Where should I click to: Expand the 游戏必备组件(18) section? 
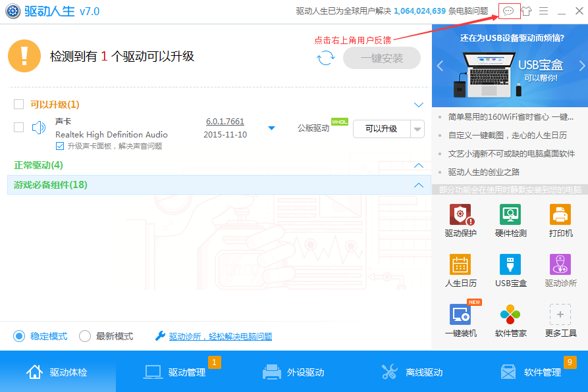[x=419, y=185]
